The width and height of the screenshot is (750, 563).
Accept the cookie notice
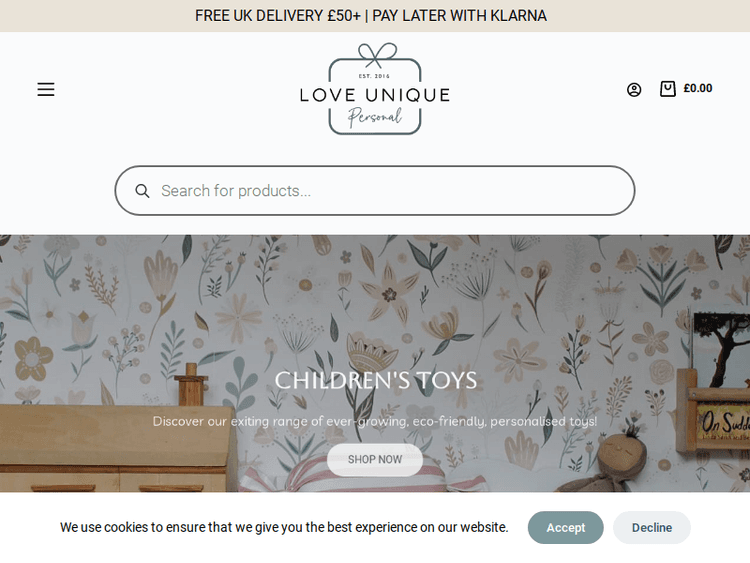click(x=565, y=528)
